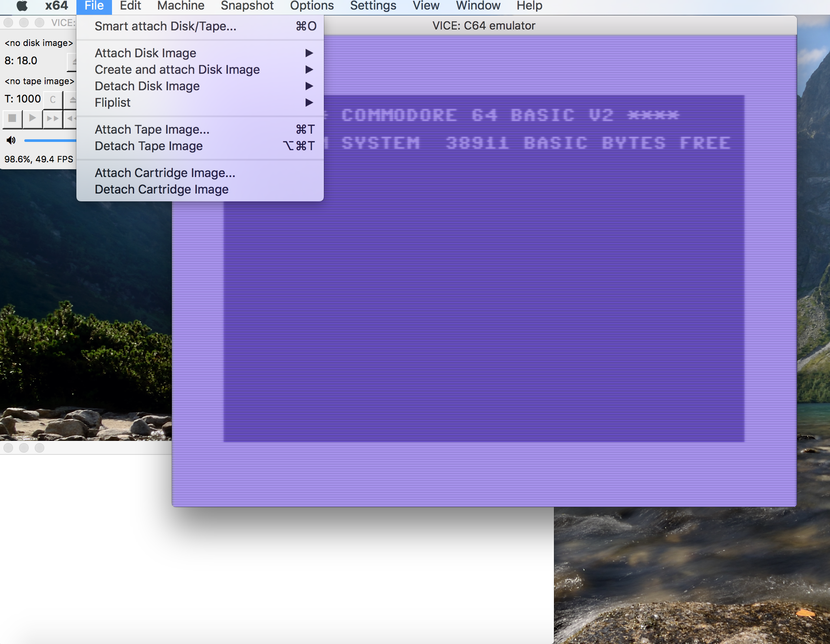Choose Attach Tape Image

[x=200, y=129]
